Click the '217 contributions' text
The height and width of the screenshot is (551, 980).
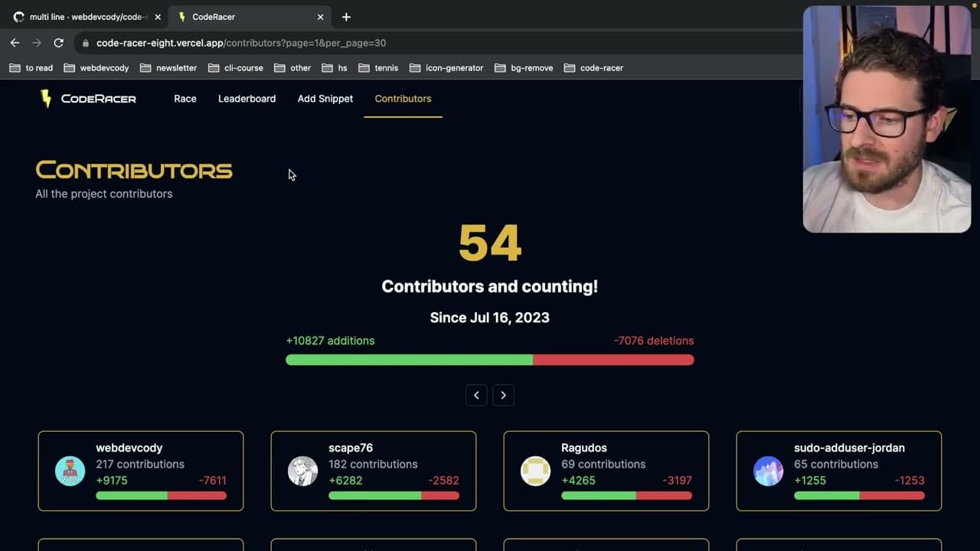click(140, 465)
